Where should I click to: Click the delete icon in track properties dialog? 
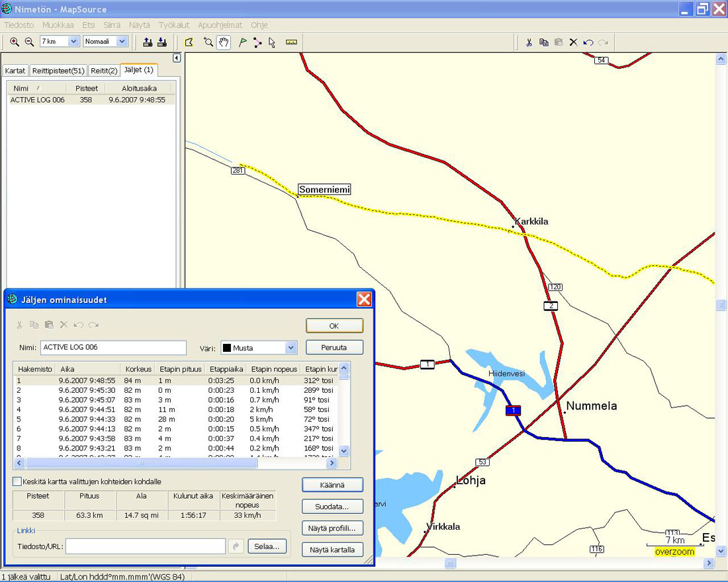(x=64, y=325)
